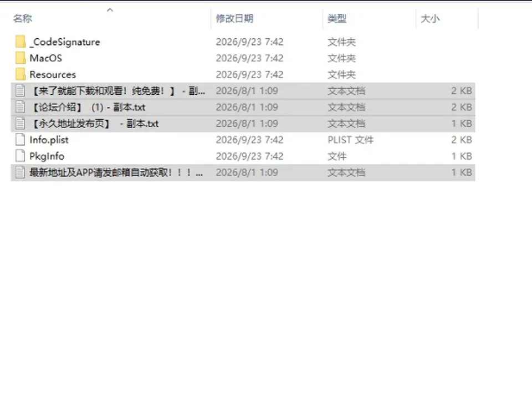Click the text file icon beside 【永久地址发布页】
Screen dimensions: 532x402
click(x=21, y=123)
